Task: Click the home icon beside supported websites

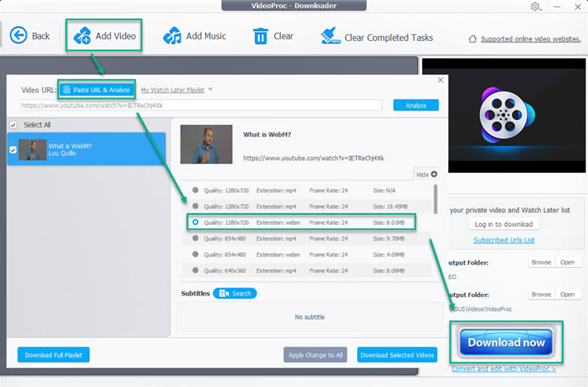Action: [473, 38]
